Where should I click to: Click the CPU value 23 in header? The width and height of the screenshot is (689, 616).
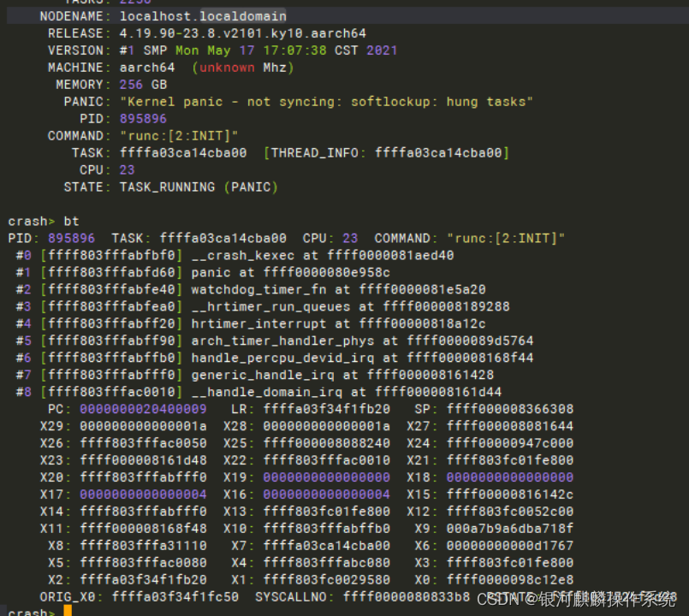(x=127, y=170)
